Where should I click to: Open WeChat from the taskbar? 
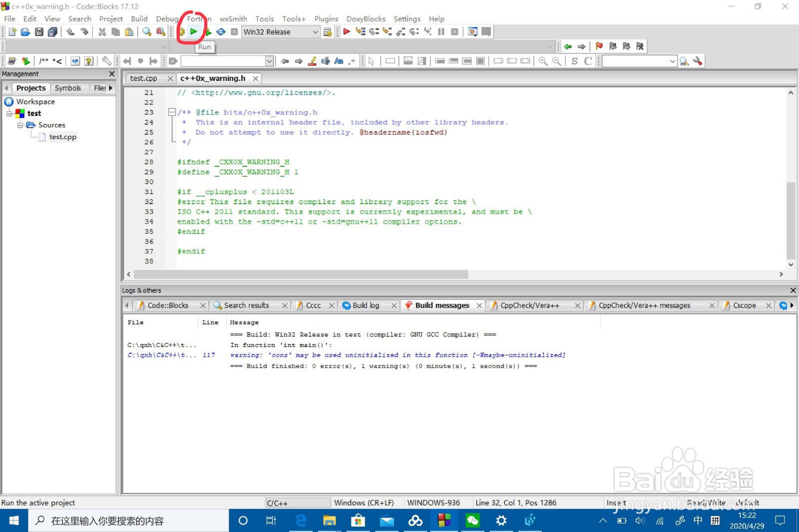(472, 521)
